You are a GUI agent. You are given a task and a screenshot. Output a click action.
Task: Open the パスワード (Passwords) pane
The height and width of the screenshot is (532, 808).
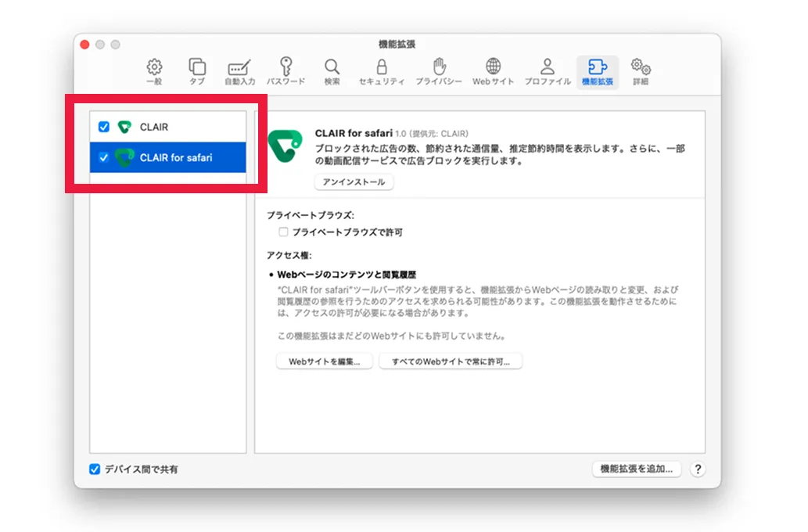tap(286, 72)
